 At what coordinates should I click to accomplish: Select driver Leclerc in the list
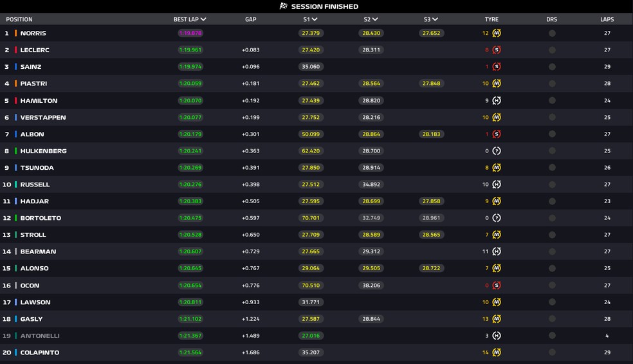(35, 50)
